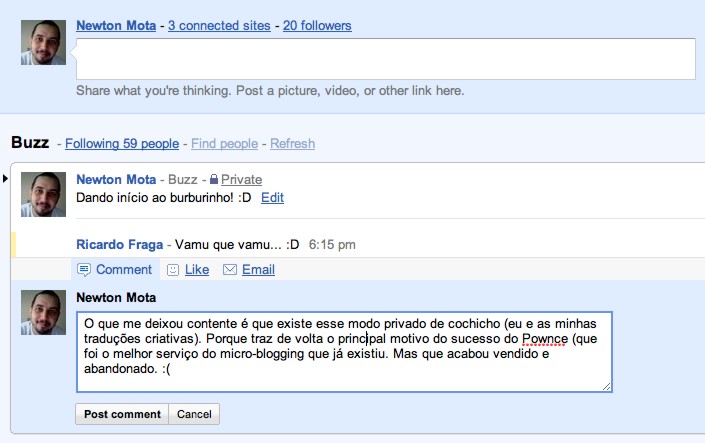Click Newton Mota avatar on Buzz post

[43, 194]
